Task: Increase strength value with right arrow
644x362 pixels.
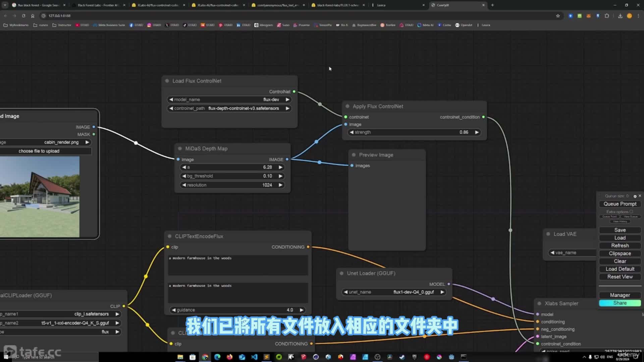Action: tap(477, 132)
